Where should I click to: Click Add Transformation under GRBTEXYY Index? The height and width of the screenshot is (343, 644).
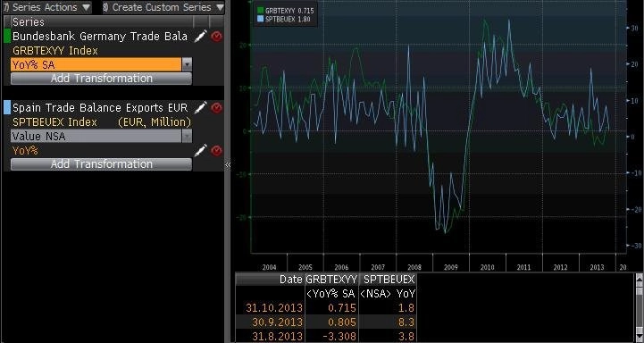[x=101, y=79]
